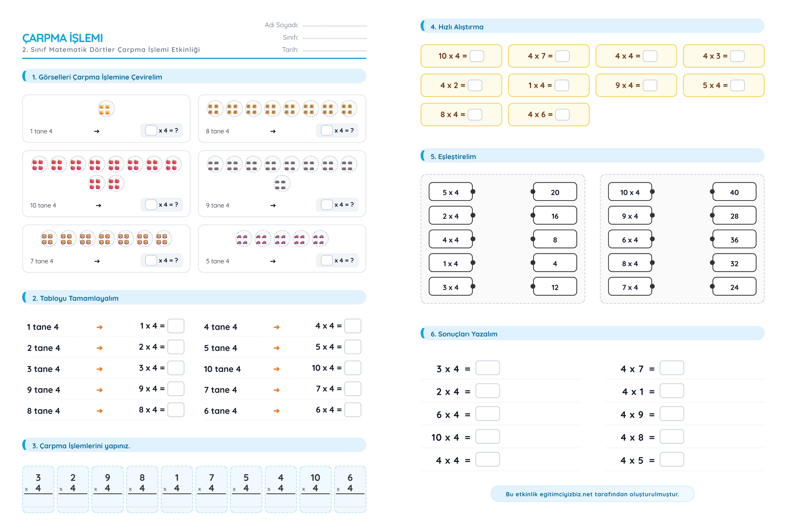
Task: Click the egitimciyizbiz.net footer credit
Action: click(x=592, y=494)
